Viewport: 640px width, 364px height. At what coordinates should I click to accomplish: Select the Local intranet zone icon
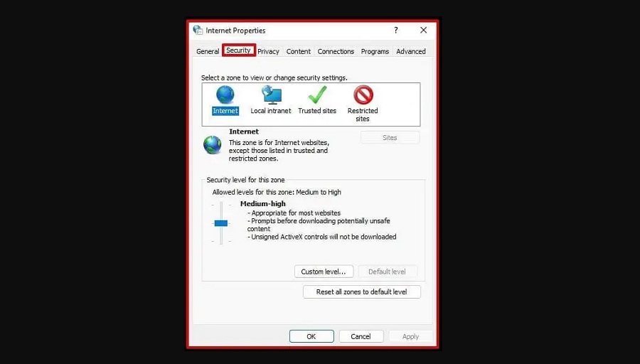click(272, 95)
